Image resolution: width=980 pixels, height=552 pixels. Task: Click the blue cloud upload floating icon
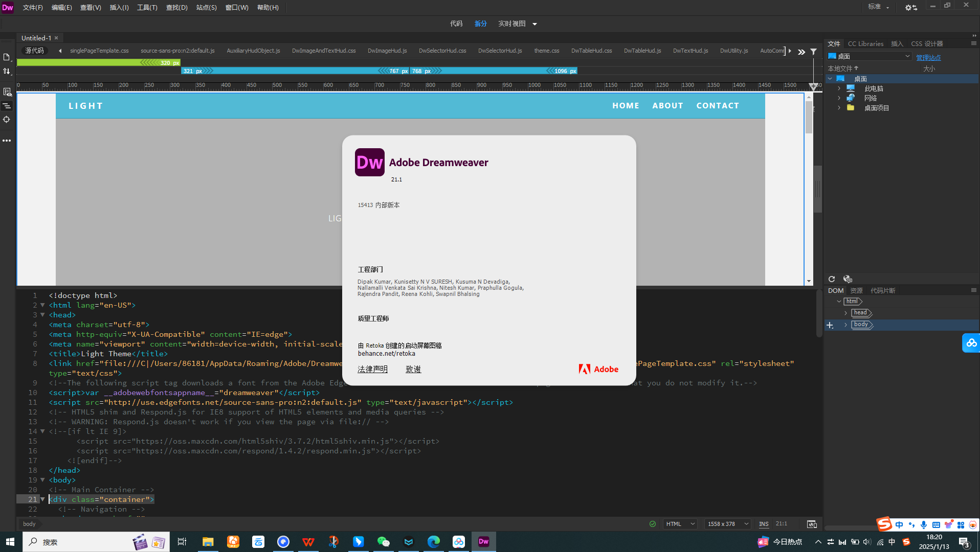point(971,343)
